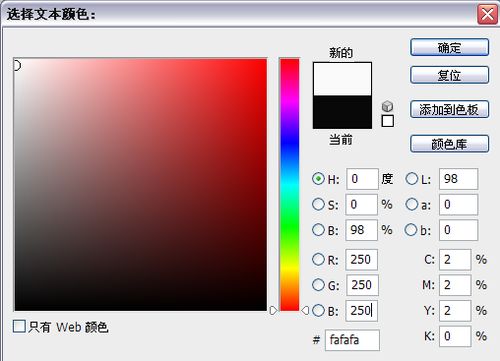
Task: Click the 新的 new color preview swatch
Action: pyautogui.click(x=342, y=79)
